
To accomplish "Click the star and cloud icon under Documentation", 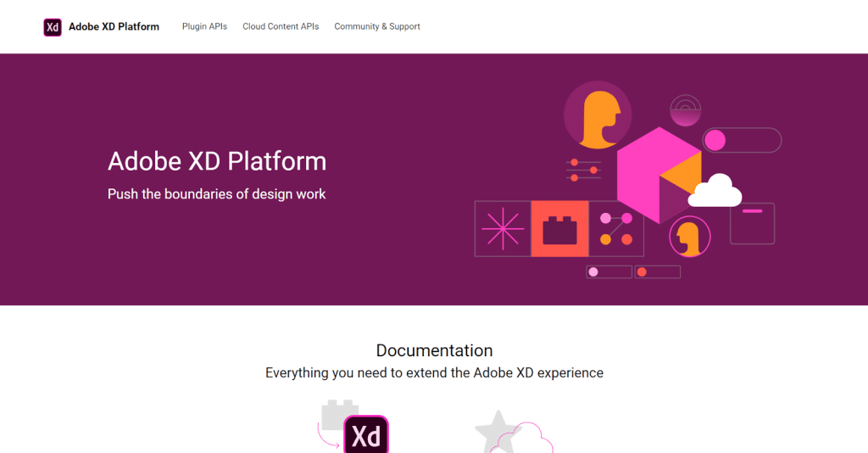I will (x=514, y=432).
